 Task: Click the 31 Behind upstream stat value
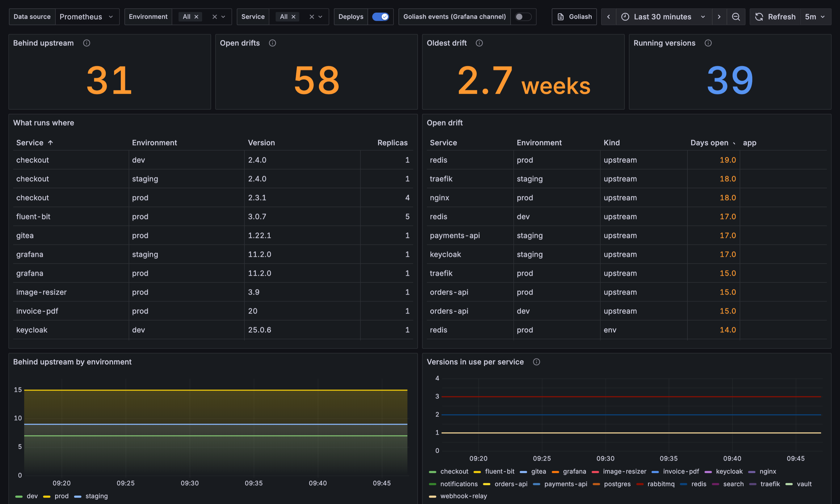[x=109, y=80]
